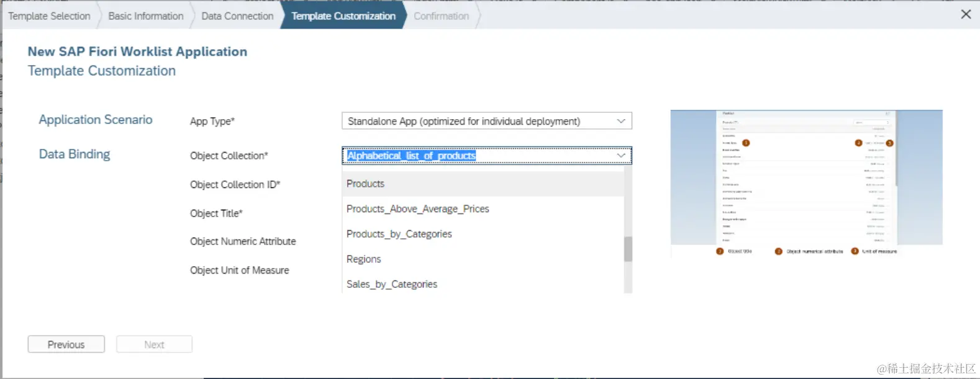
Task: Click the Template Customization subtitle heading
Action: [x=102, y=71]
